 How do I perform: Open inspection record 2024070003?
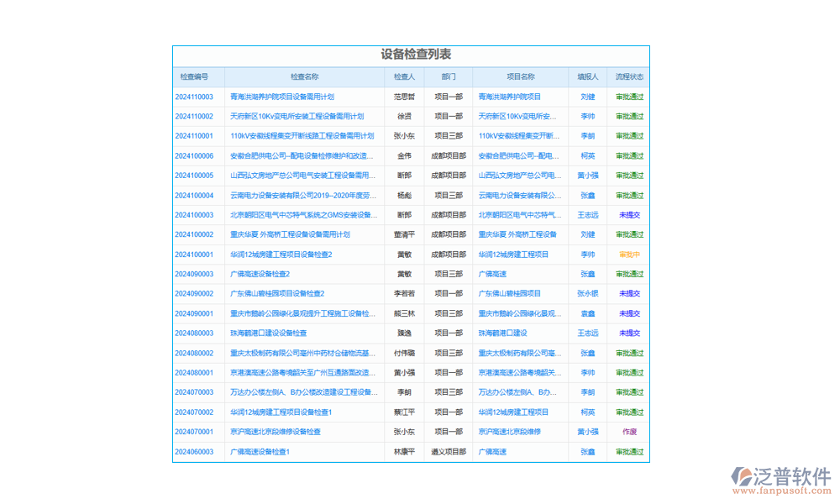click(194, 392)
